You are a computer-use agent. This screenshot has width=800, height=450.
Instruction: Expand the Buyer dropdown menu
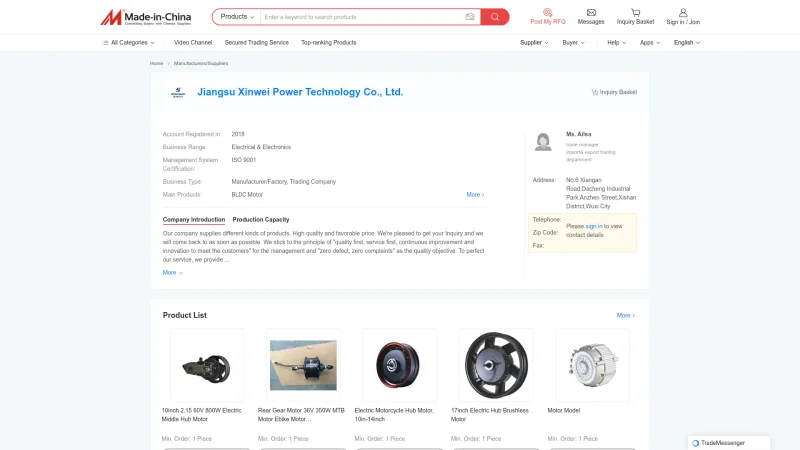(x=573, y=43)
